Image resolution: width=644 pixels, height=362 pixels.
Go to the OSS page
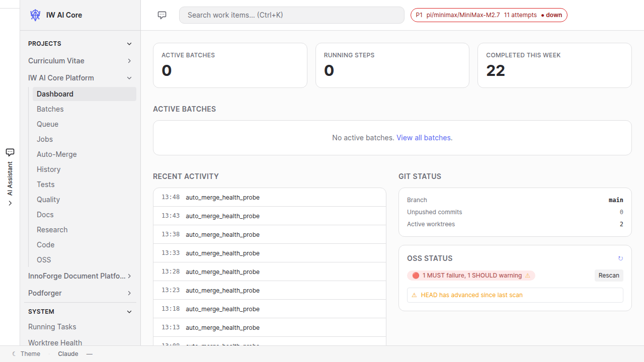pos(85,260)
